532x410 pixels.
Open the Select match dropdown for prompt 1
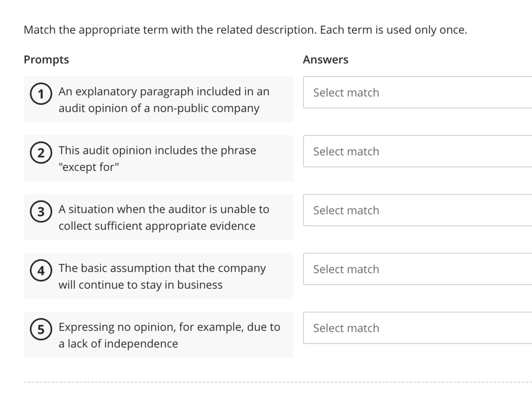pos(414,93)
